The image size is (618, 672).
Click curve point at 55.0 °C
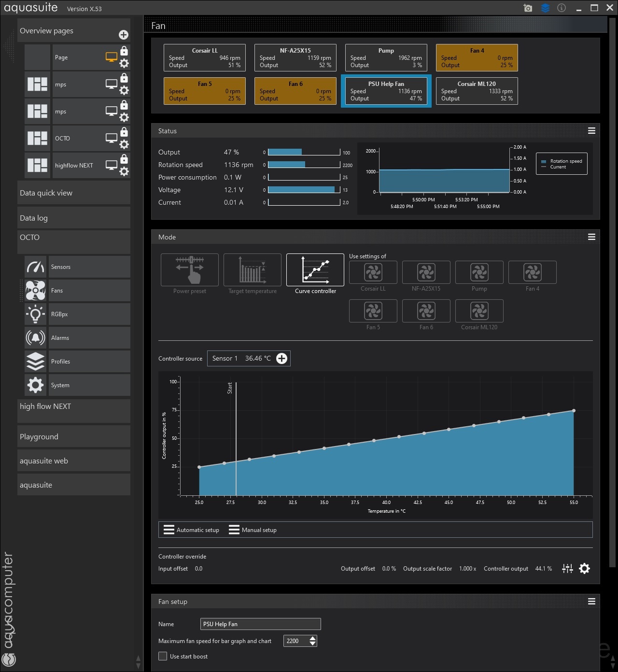574,411
